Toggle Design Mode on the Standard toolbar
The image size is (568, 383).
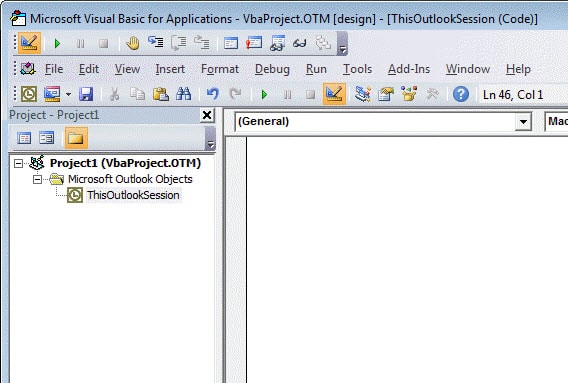click(x=334, y=94)
